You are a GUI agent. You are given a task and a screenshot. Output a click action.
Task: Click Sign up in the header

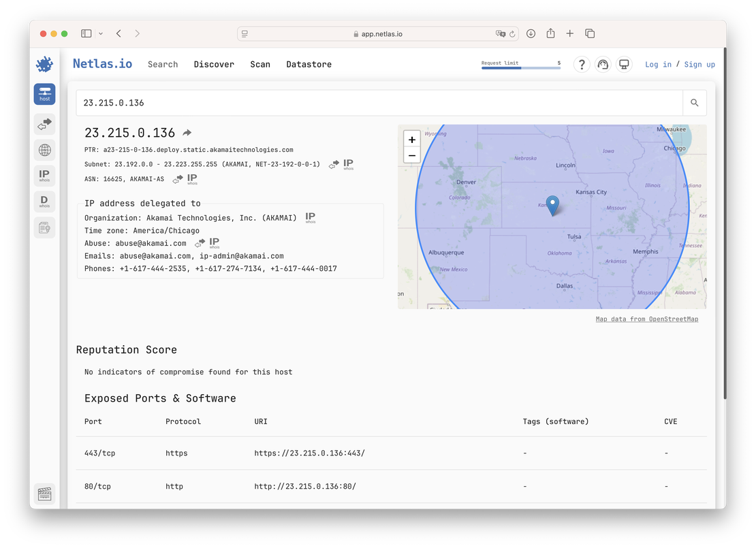[699, 64]
